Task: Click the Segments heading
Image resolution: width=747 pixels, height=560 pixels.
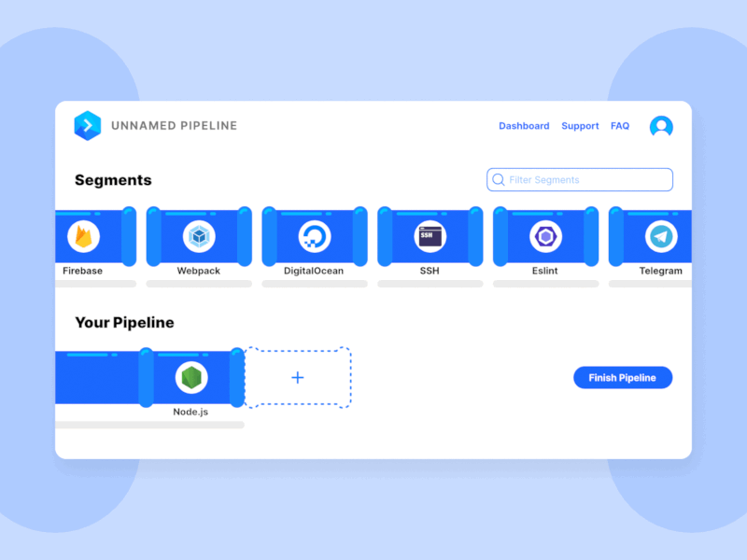Action: (x=113, y=180)
